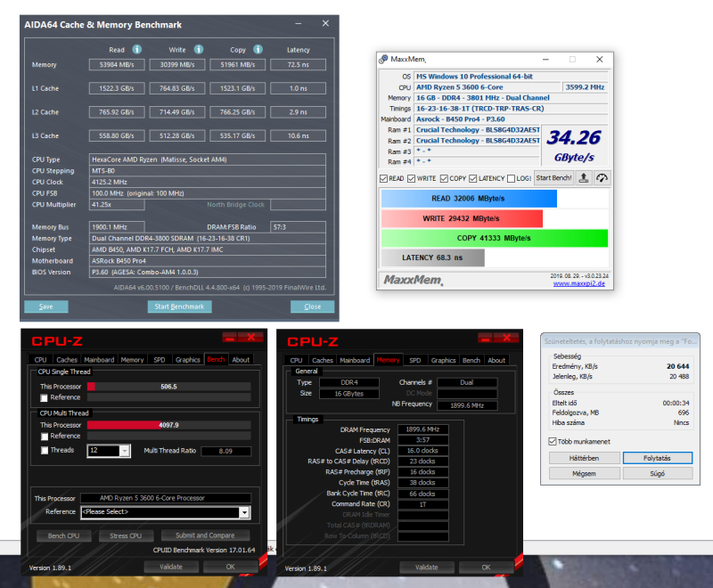The image size is (713, 588).
Task: Uncheck the READ checkbox in MaxxMem
Action: [x=384, y=178]
